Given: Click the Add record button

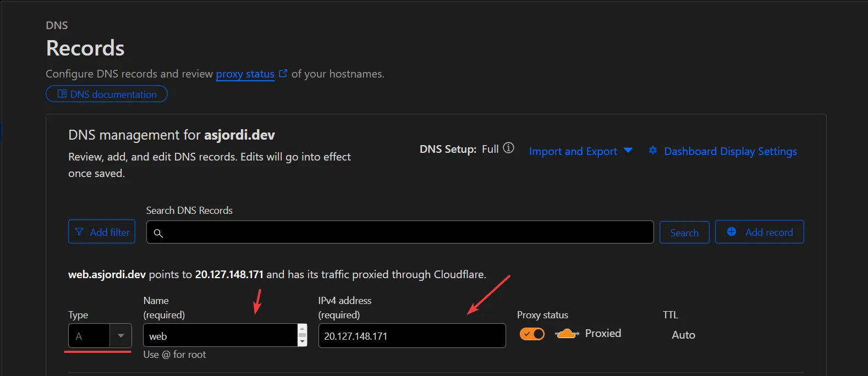Looking at the screenshot, I should tap(760, 232).
